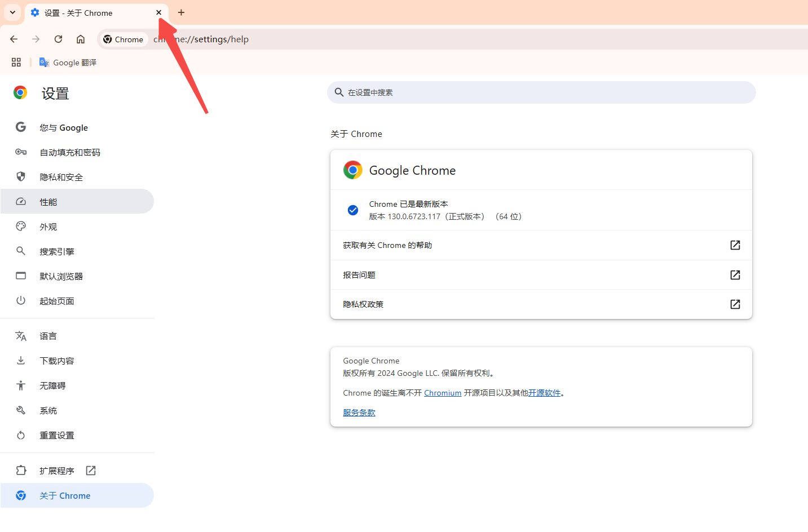Click the Google Chrome logo in the about card

tap(353, 170)
